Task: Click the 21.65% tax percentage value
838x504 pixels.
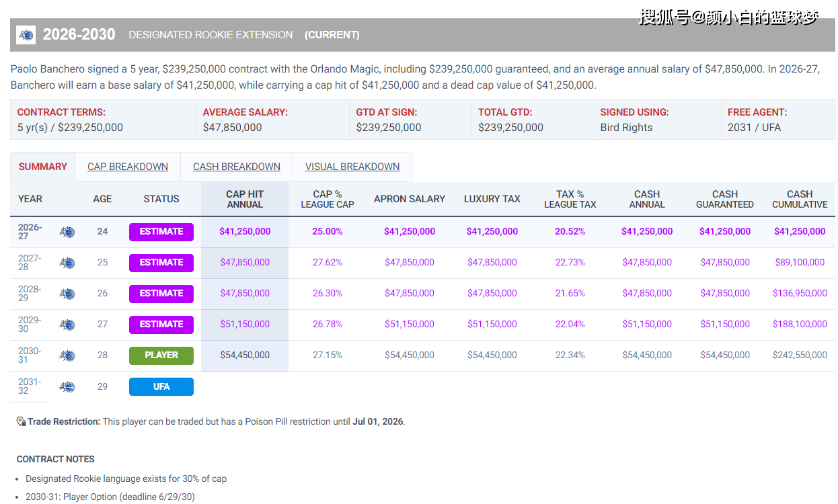Action: (x=570, y=294)
